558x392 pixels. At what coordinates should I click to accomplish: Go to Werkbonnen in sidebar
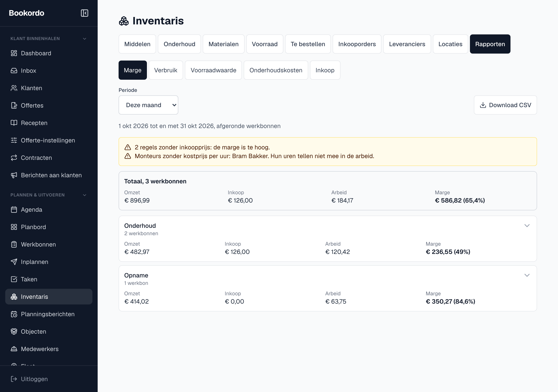click(x=49, y=244)
